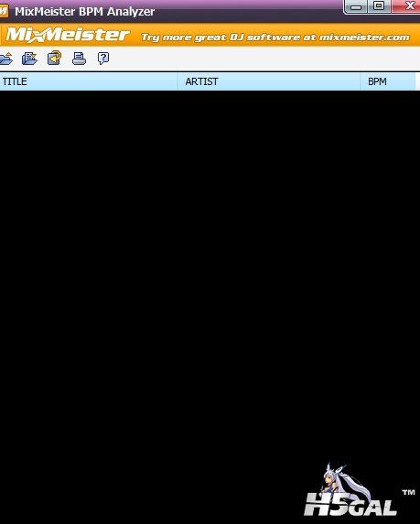Minimize the BPM Analyzer window
This screenshot has height=524, width=420.
[x=356, y=6]
